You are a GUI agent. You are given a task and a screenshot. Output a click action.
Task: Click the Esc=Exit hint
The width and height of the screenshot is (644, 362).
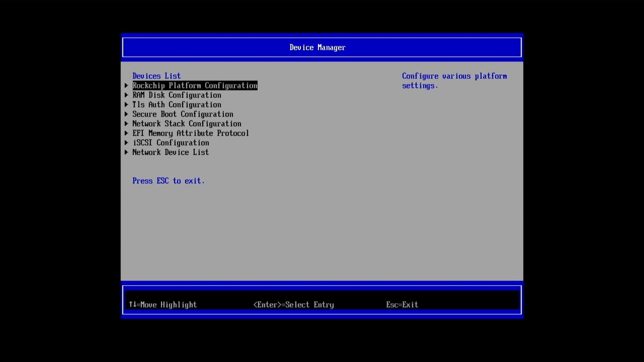coord(402,305)
